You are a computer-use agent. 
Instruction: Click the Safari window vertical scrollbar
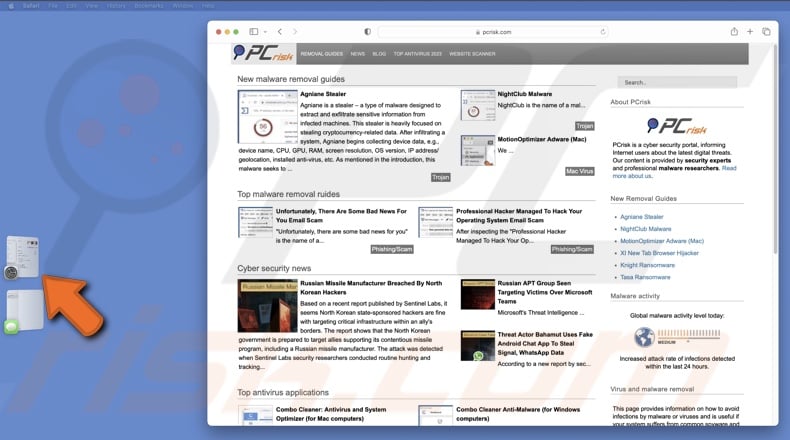[775, 151]
